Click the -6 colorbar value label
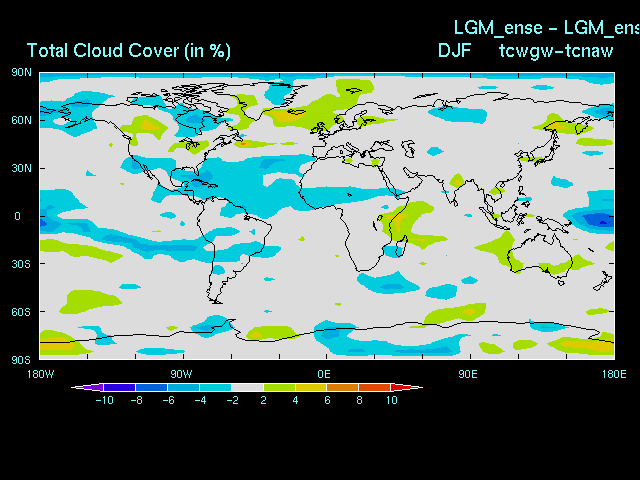This screenshot has width=640, height=480. (x=168, y=400)
